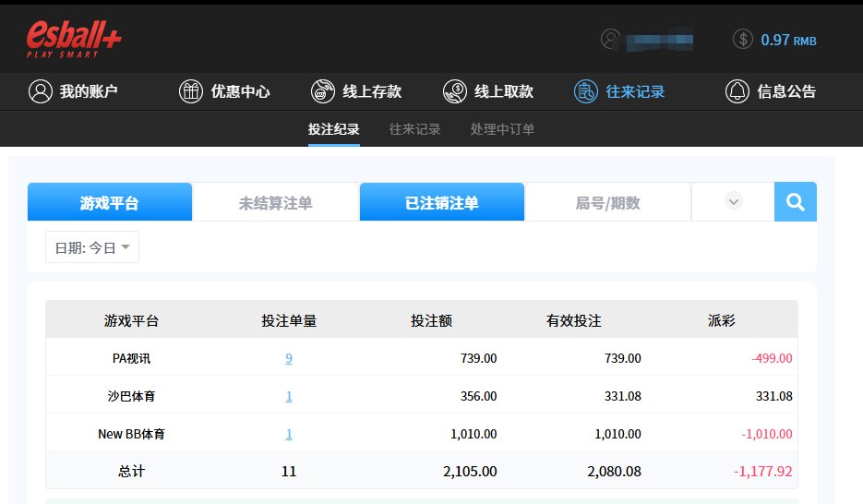This screenshot has width=863, height=504.
Task: Click the -499.00 payout value
Action: [772, 358]
